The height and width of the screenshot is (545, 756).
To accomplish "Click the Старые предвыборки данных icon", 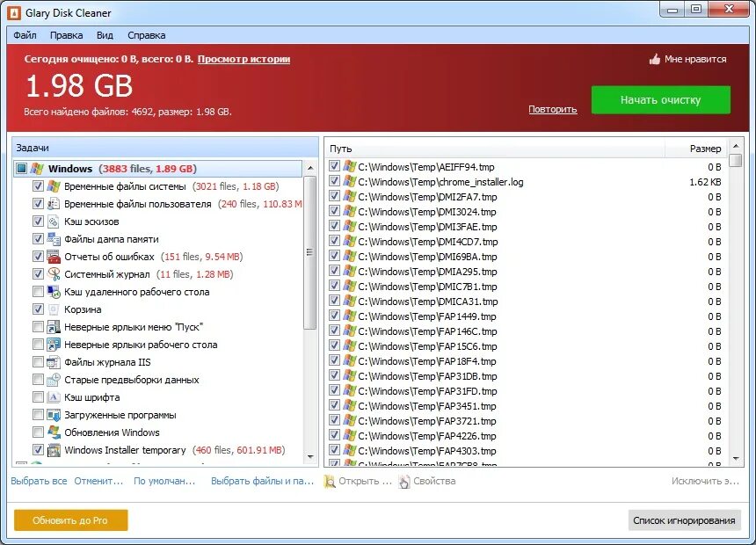I will [x=54, y=380].
